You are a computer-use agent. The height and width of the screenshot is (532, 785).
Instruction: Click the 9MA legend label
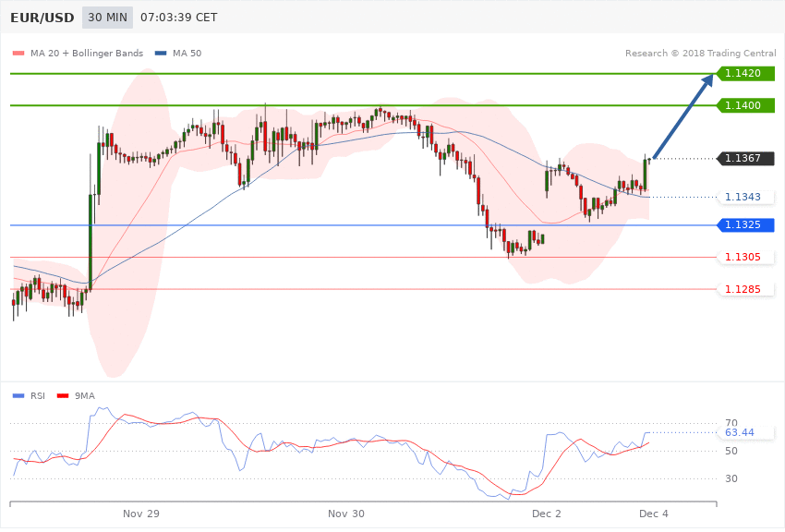(x=85, y=396)
